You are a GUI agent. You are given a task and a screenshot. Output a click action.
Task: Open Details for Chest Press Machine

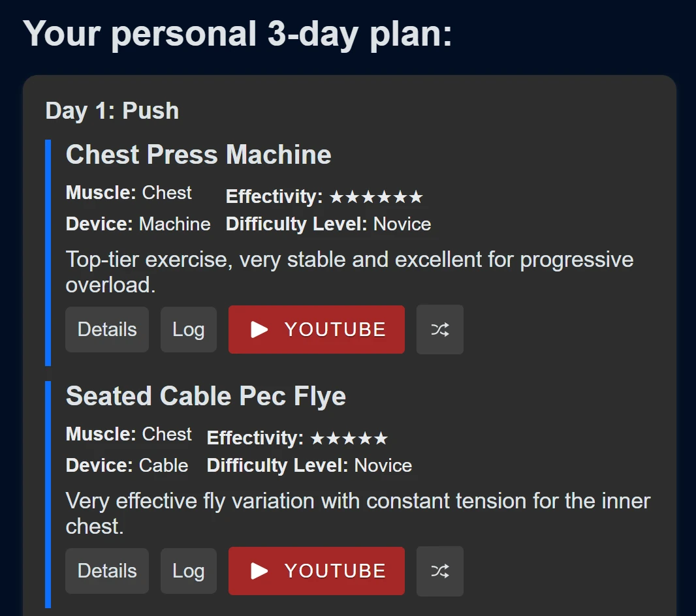107,330
